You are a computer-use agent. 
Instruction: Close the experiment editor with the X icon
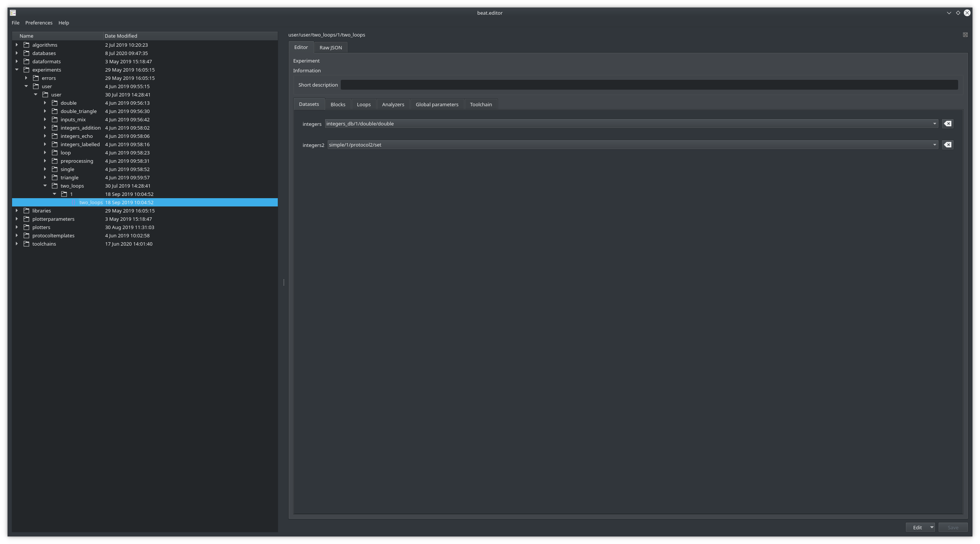[x=965, y=35]
